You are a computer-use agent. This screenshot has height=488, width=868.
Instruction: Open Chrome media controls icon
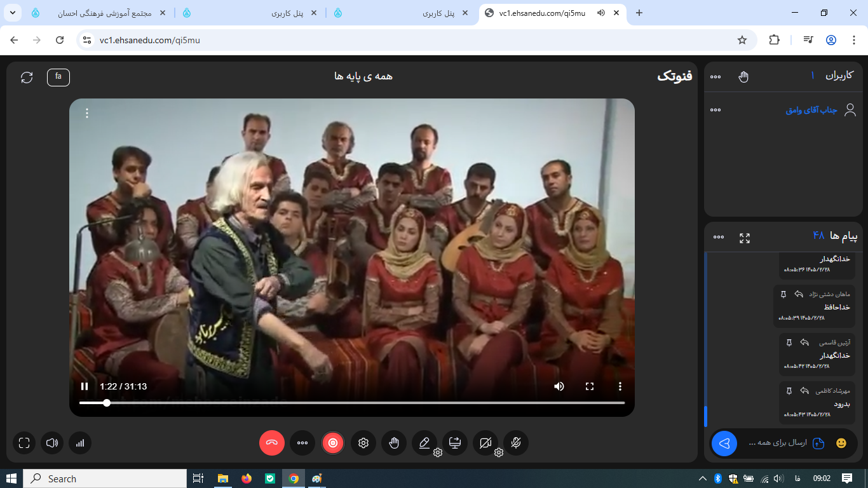tap(808, 40)
